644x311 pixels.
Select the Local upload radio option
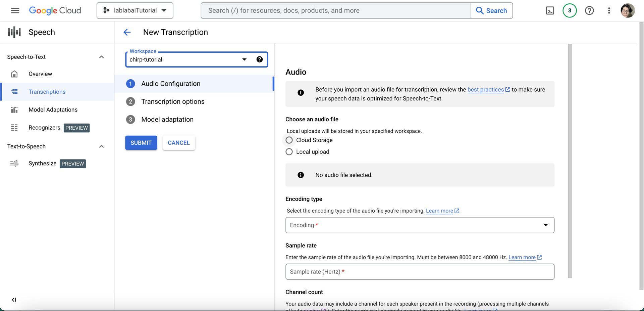289,152
